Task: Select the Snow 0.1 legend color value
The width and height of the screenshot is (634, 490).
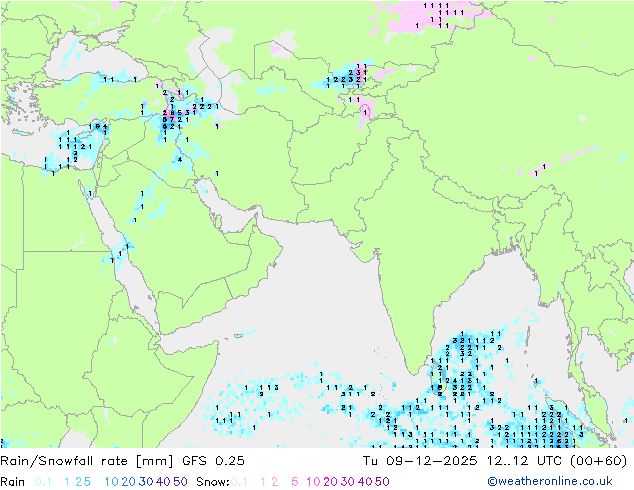Action: tap(239, 482)
